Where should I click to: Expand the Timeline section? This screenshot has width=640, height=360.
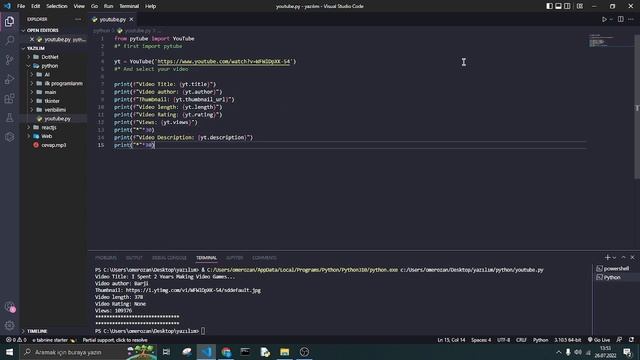click(x=37, y=331)
